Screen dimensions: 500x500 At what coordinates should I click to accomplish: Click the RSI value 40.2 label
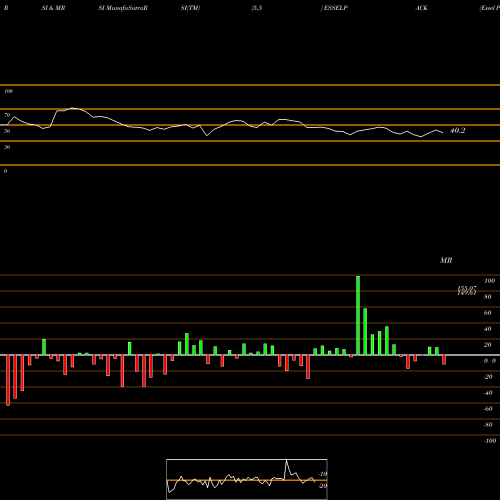coord(457,131)
